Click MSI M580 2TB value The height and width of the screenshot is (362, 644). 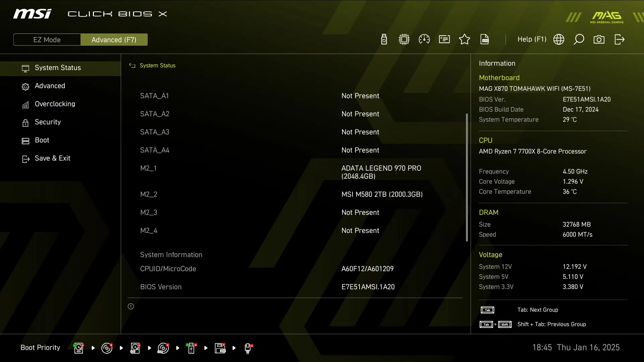pyautogui.click(x=382, y=194)
